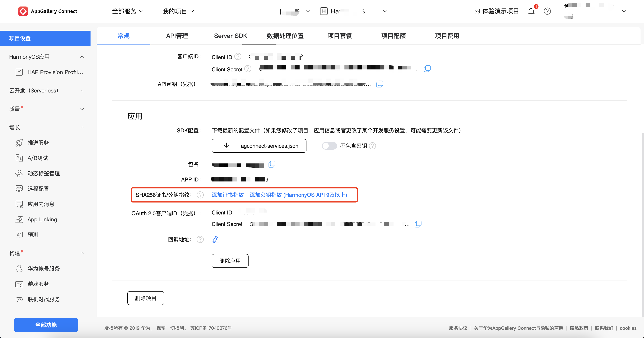Open the App Linking sidebar item

point(42,219)
